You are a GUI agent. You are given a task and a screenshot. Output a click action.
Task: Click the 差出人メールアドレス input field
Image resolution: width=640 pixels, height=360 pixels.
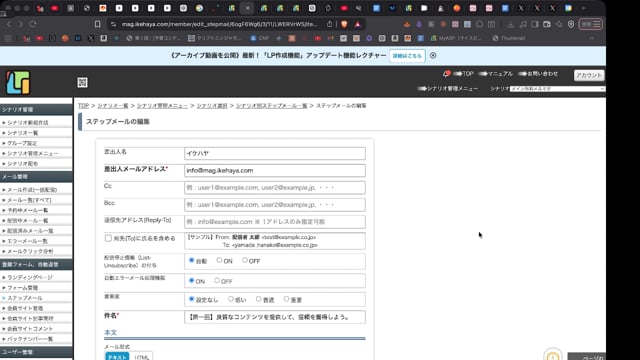(x=275, y=171)
